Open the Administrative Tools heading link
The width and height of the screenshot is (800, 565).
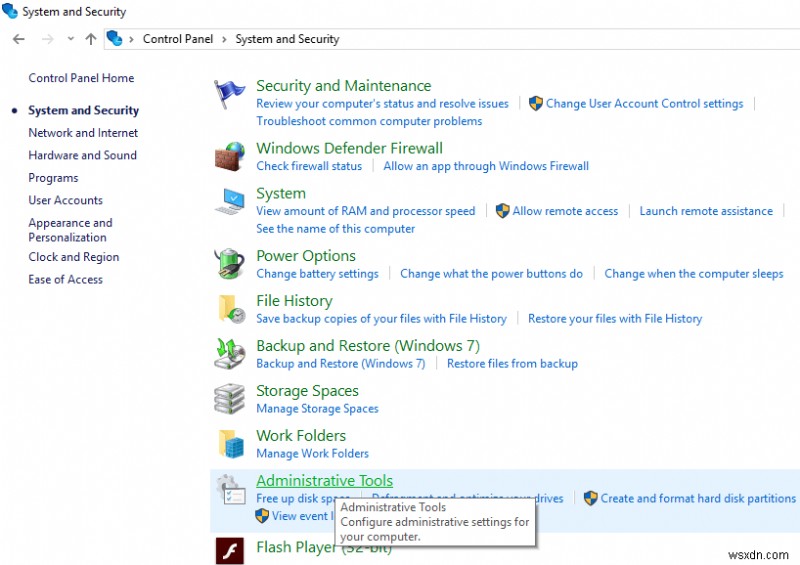tap(324, 481)
